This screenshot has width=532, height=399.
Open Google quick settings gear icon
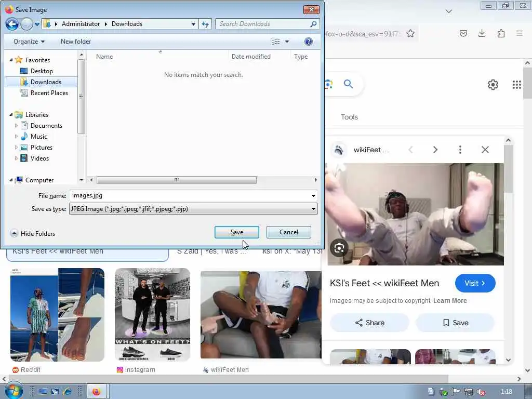[x=493, y=85]
